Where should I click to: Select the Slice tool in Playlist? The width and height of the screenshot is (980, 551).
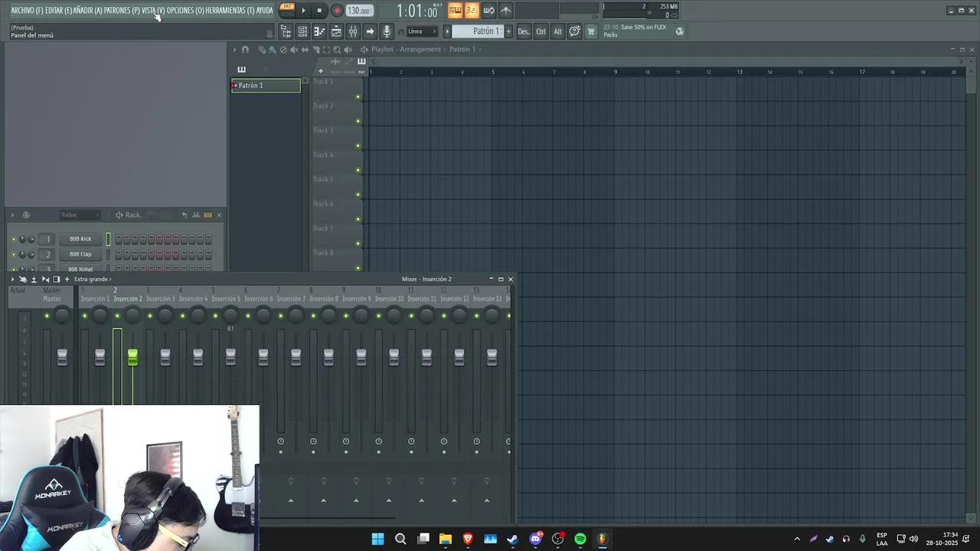pos(316,50)
